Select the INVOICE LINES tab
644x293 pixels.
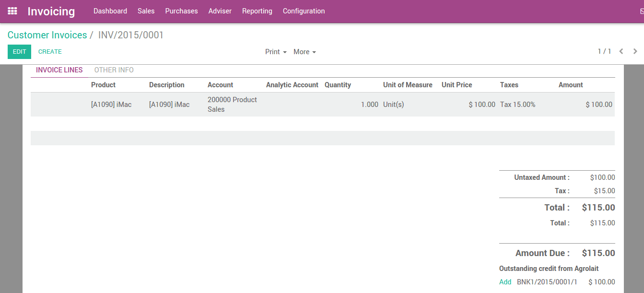pos(59,70)
